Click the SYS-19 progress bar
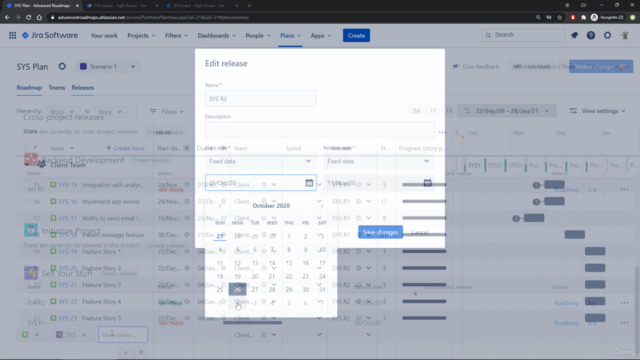This screenshot has height=360, width=640. pos(424,251)
